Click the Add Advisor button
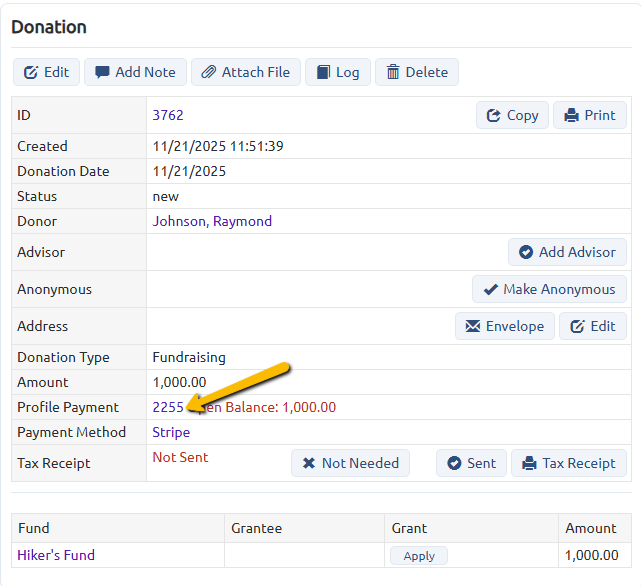This screenshot has width=641, height=586. click(567, 252)
